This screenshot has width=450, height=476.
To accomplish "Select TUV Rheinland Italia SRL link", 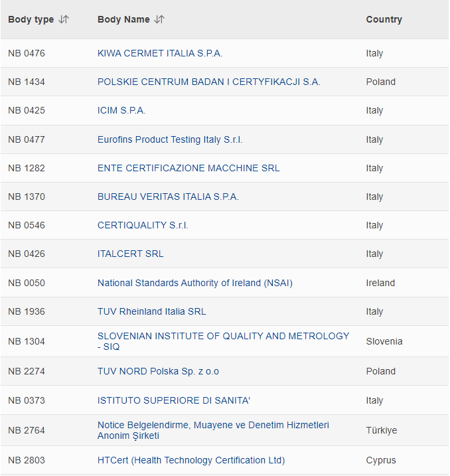I will click(x=152, y=311).
